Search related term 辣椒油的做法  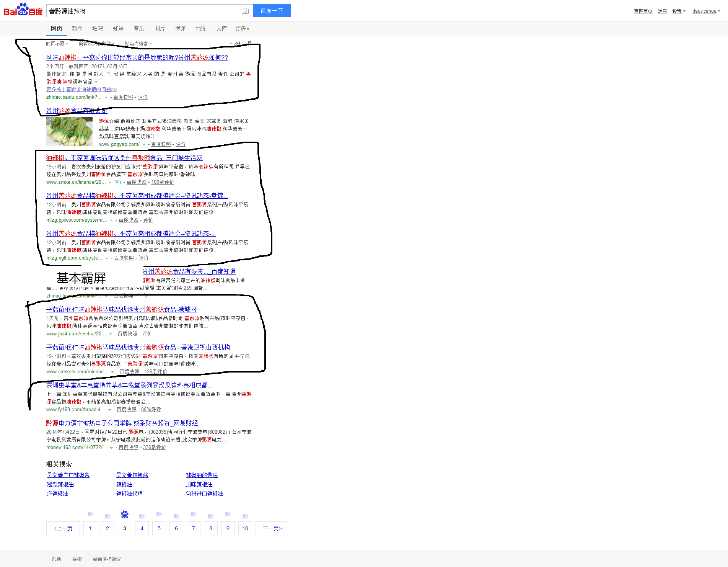click(202, 475)
